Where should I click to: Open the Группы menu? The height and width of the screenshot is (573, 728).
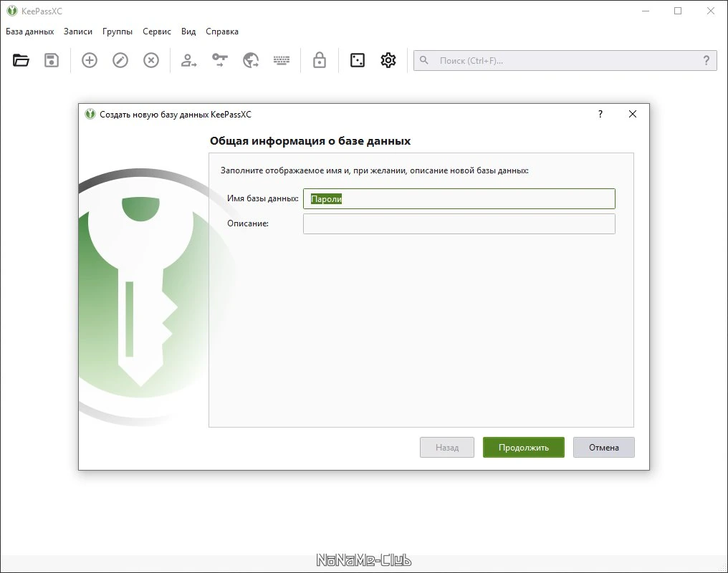tap(118, 32)
